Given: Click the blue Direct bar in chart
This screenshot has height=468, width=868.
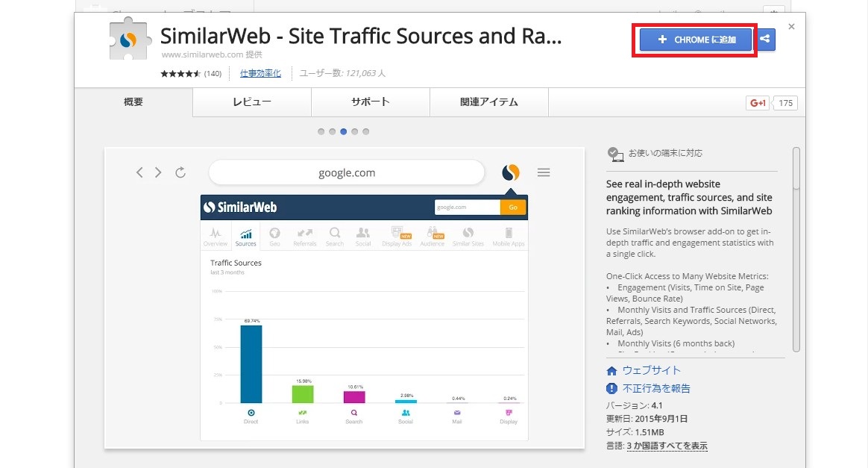Looking at the screenshot, I should click(x=251, y=364).
